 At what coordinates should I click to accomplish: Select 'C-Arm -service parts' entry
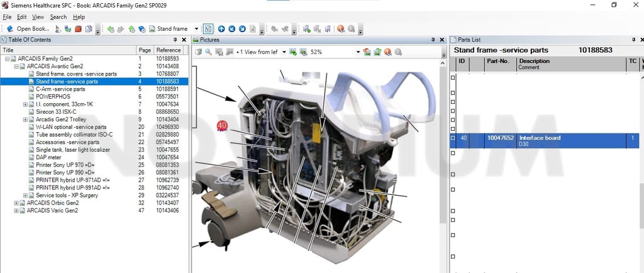tap(60, 89)
